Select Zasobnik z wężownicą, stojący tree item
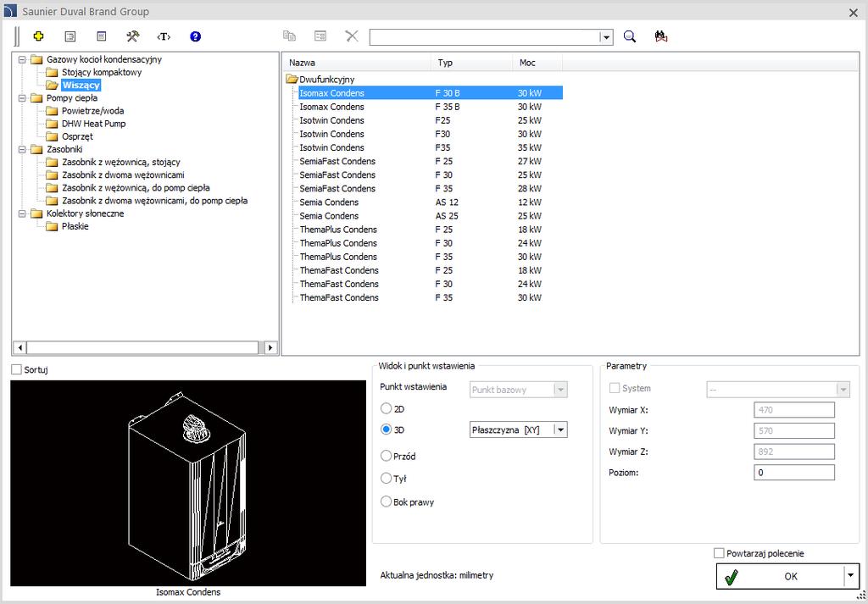868x604 pixels. click(x=121, y=163)
